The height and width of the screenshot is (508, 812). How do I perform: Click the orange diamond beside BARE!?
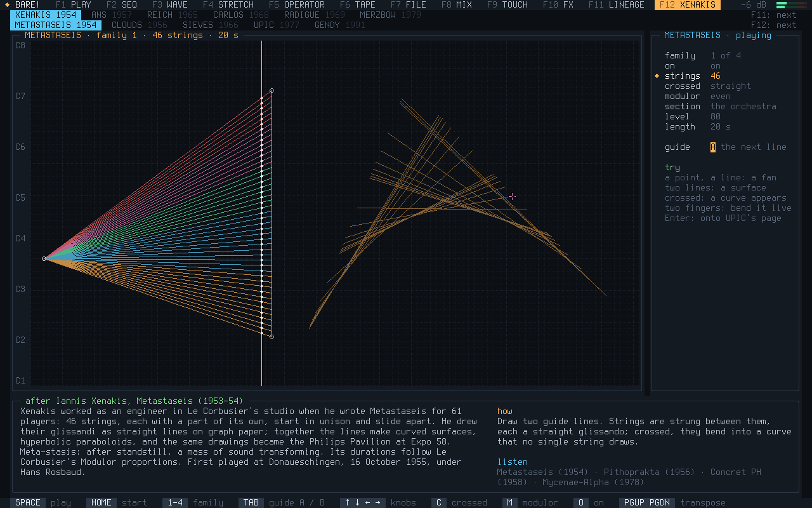pos(7,4)
